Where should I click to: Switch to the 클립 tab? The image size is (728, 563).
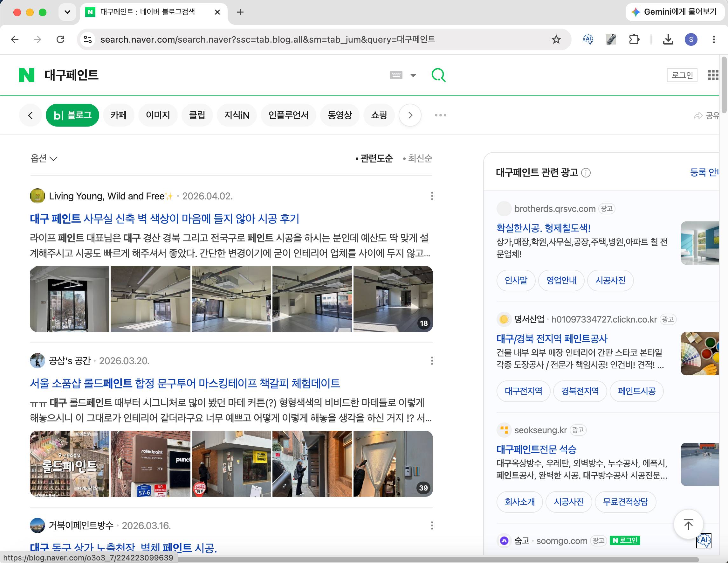[197, 115]
